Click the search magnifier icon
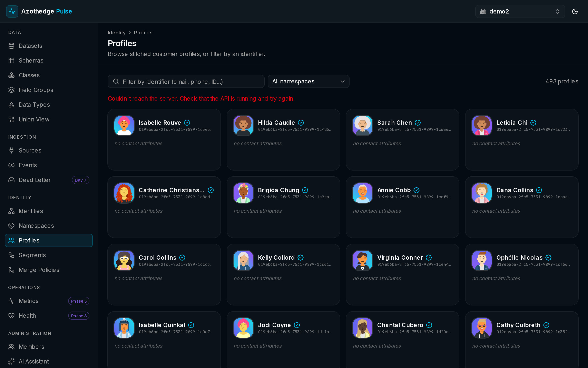588x368 pixels. [x=116, y=81]
